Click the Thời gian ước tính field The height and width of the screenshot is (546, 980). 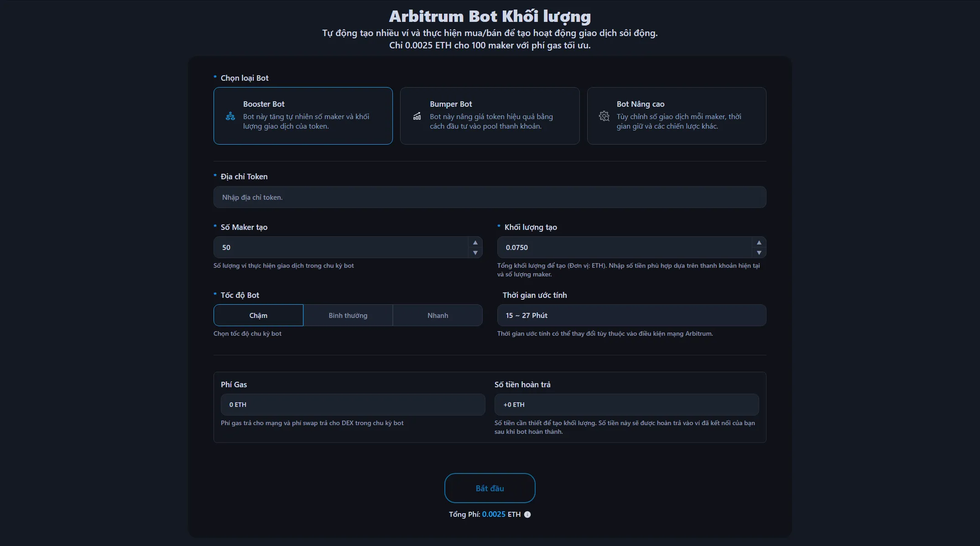click(631, 315)
